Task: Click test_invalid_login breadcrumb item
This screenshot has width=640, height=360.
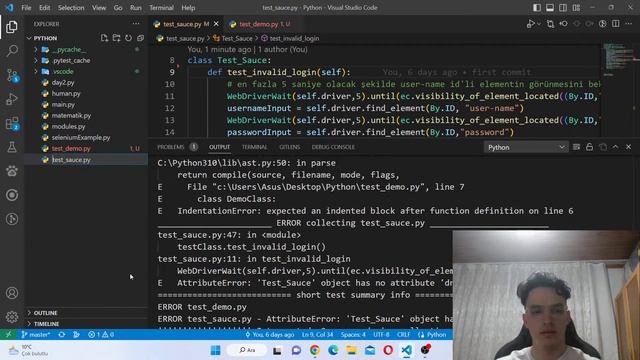Action: 294,38
